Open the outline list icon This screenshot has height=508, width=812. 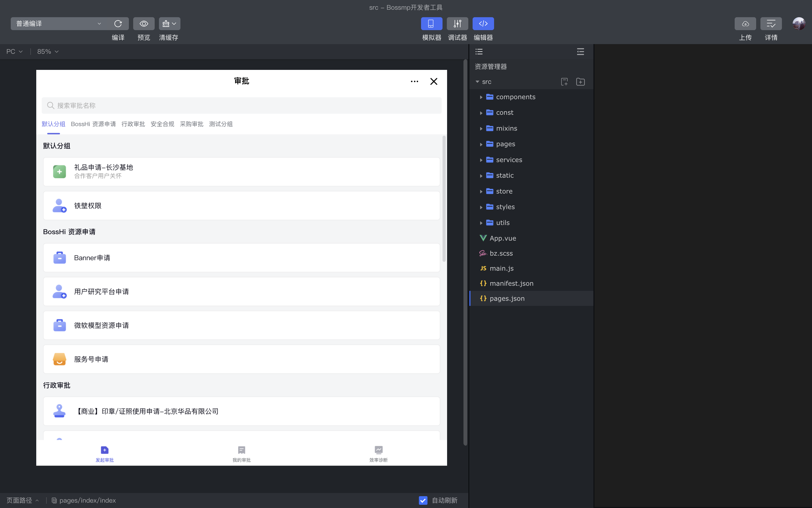479,51
